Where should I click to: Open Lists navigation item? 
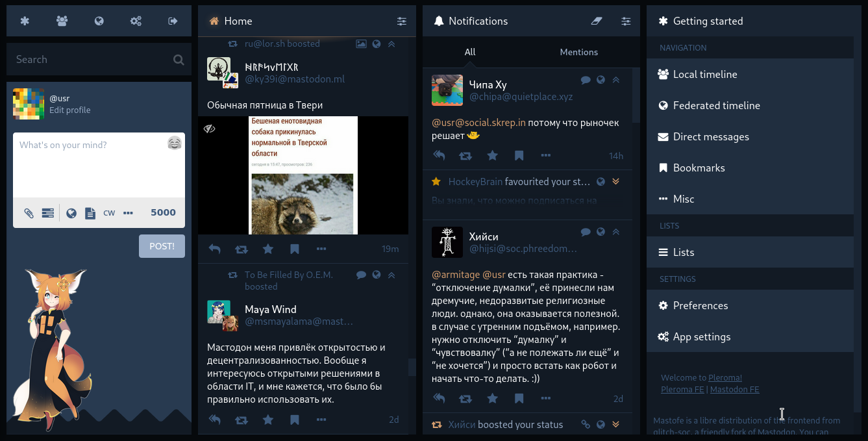click(x=750, y=252)
